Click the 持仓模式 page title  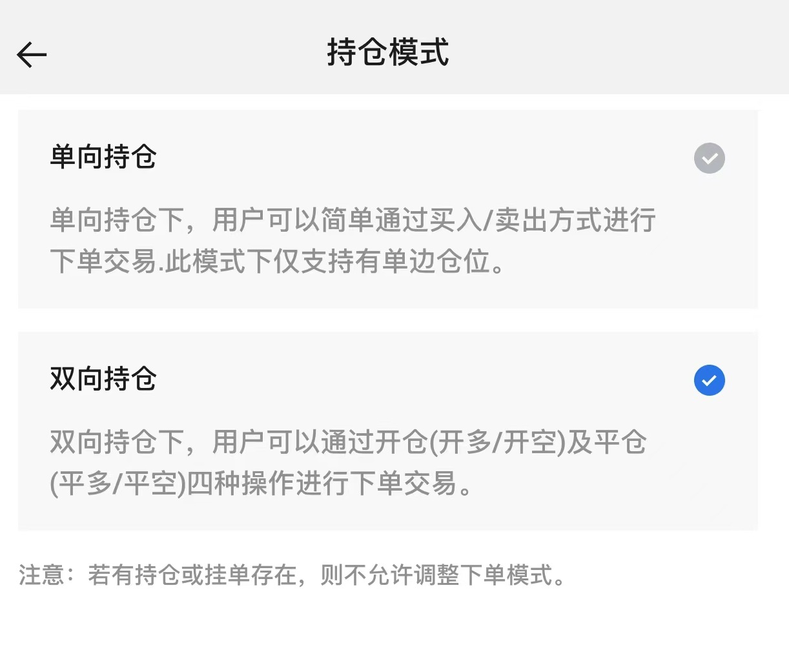click(x=387, y=52)
